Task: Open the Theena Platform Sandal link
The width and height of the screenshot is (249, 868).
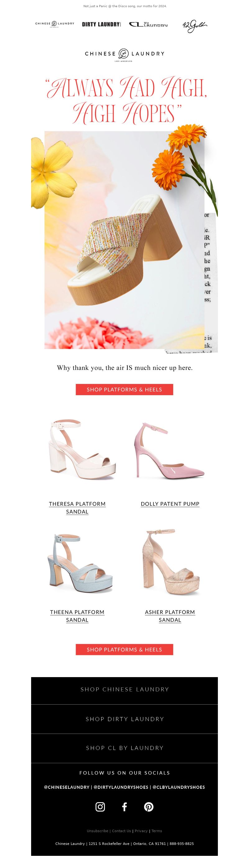Action: pyautogui.click(x=78, y=616)
